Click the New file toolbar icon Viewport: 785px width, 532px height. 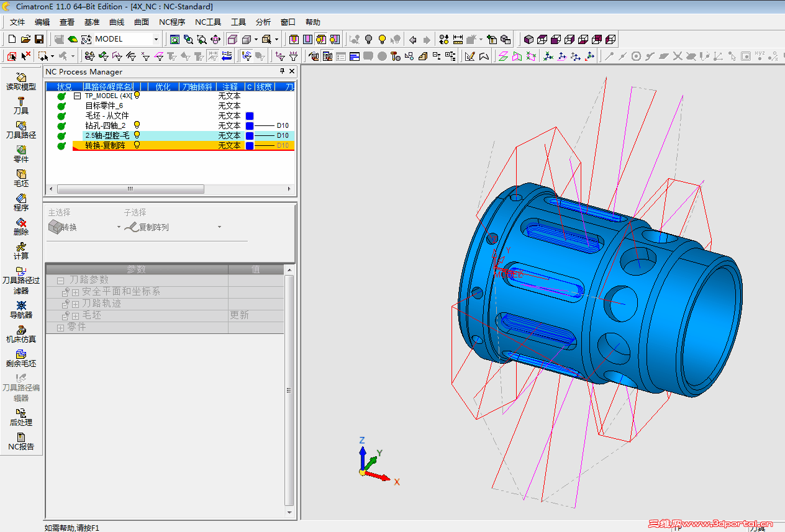tap(12, 39)
